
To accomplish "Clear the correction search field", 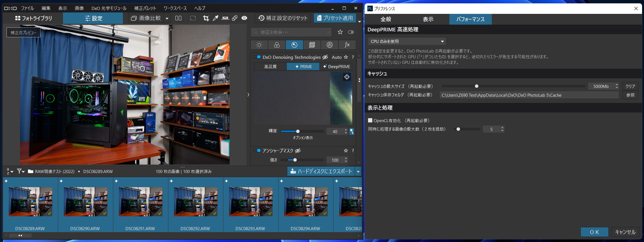I will tap(328, 32).
